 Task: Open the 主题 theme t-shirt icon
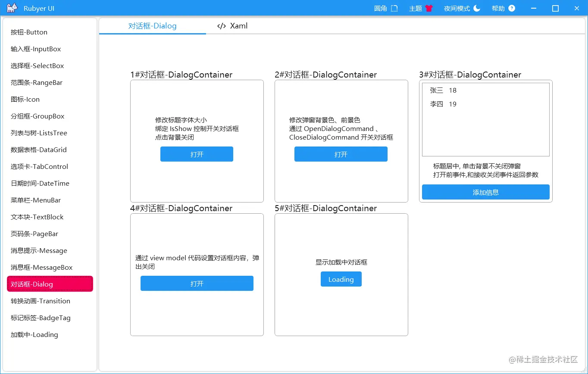(x=430, y=8)
